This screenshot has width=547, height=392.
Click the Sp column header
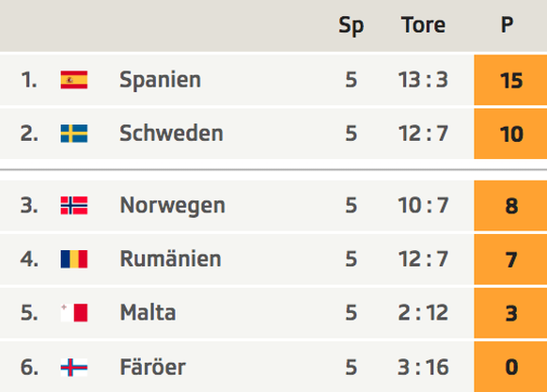[x=351, y=25]
